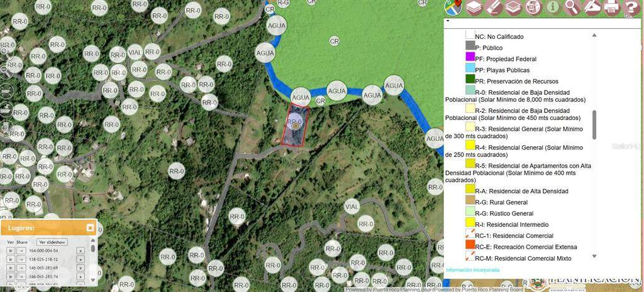Click the Ver slideshow button
This screenshot has width=644, height=292.
(52, 242)
